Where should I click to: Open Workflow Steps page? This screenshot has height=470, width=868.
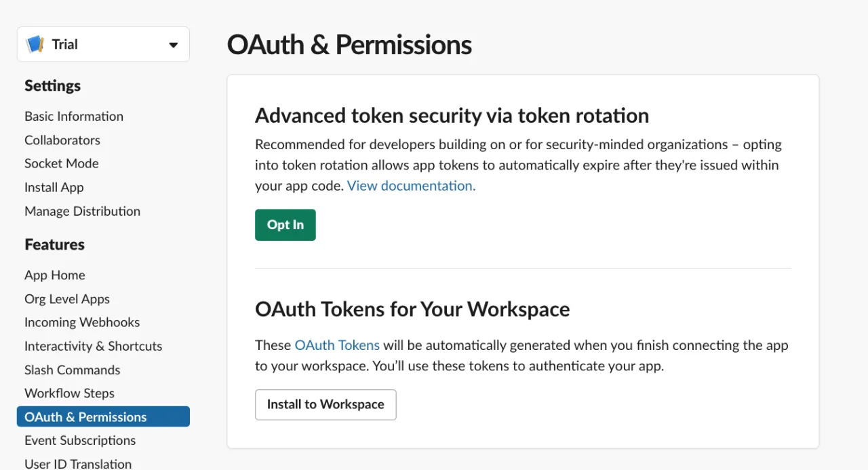click(69, 393)
